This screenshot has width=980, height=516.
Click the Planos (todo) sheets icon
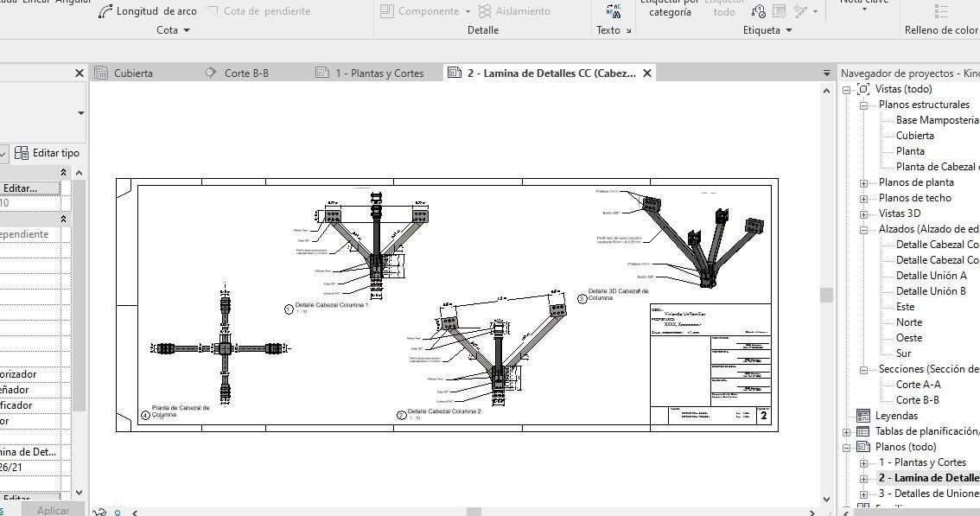coord(863,447)
